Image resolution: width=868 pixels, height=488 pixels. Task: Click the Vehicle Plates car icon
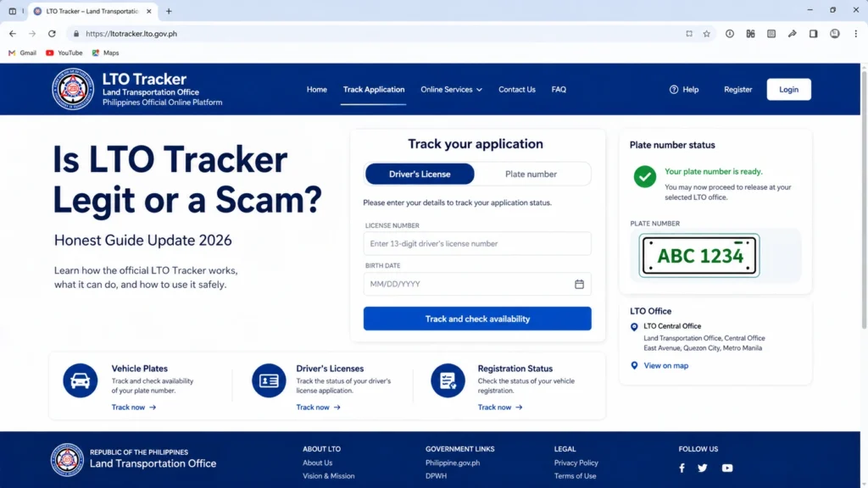point(81,380)
